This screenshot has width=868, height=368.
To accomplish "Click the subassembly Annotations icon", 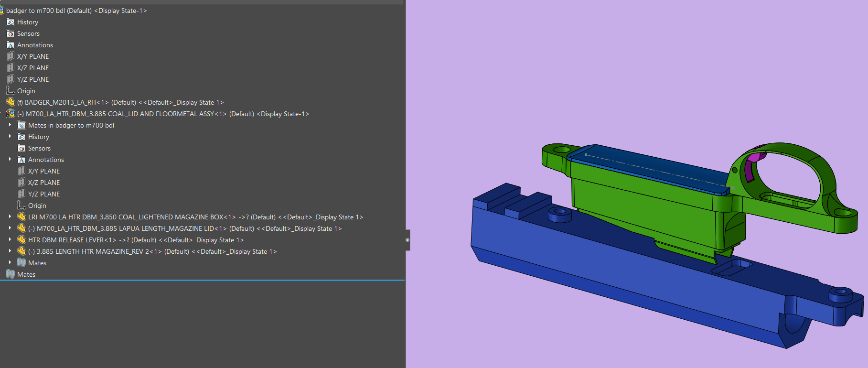I will pyautogui.click(x=21, y=160).
